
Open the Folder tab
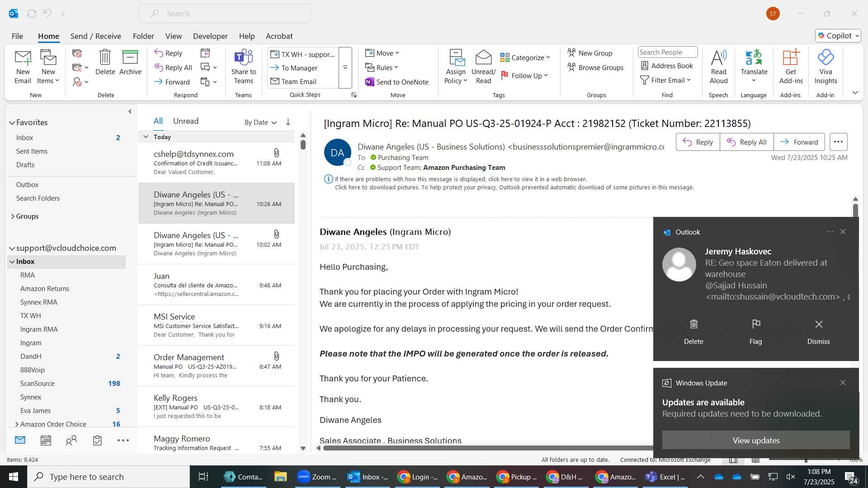coord(143,36)
